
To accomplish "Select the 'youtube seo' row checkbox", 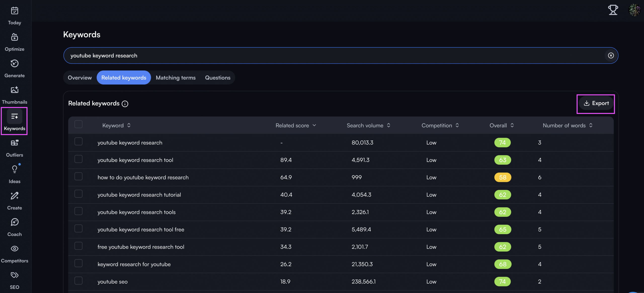I will pos(78,281).
